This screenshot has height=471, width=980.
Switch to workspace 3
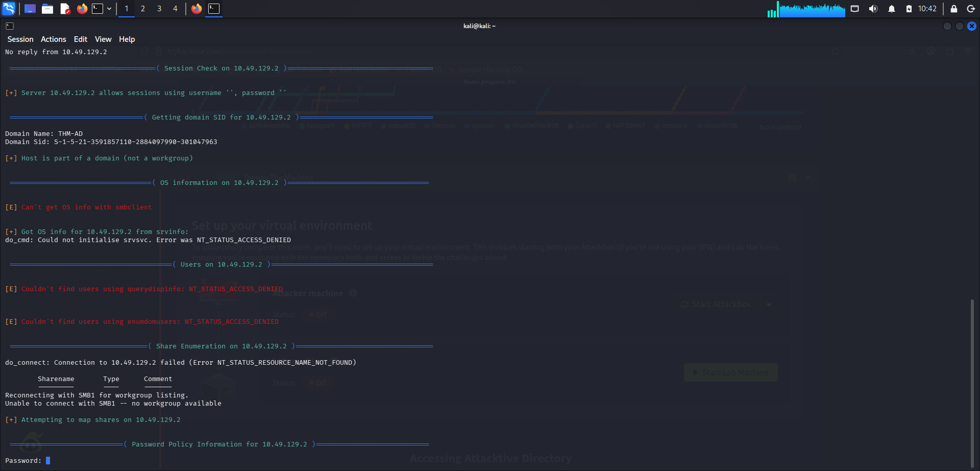coord(159,9)
